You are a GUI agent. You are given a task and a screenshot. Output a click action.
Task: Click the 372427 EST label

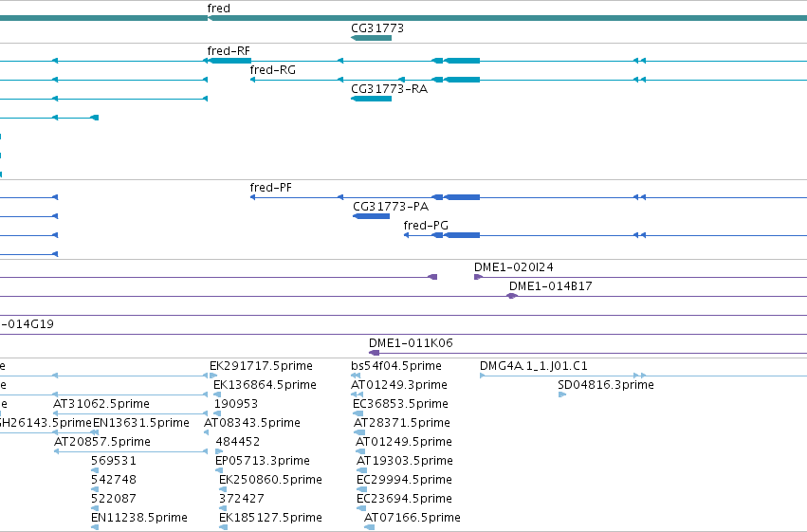coord(242,499)
